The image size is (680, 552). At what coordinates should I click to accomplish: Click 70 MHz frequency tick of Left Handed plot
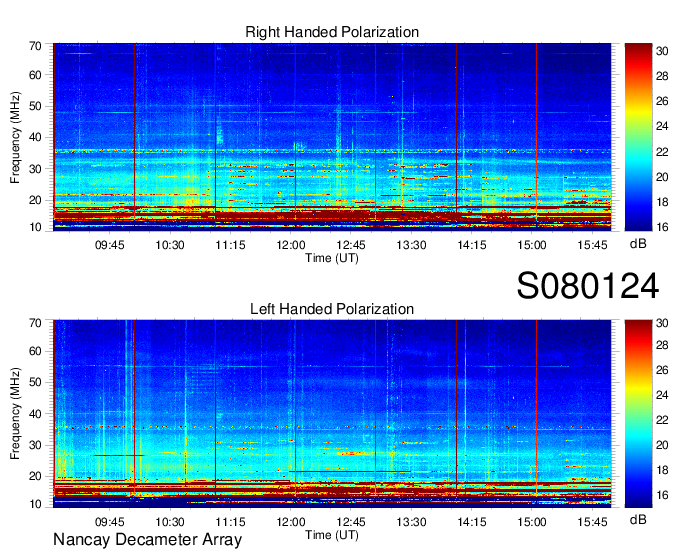click(x=35, y=323)
